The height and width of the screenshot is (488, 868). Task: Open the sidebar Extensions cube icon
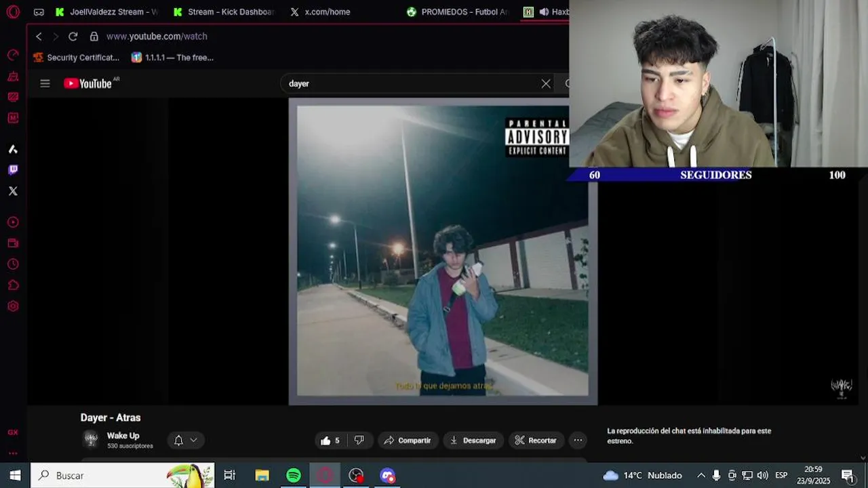click(x=13, y=285)
